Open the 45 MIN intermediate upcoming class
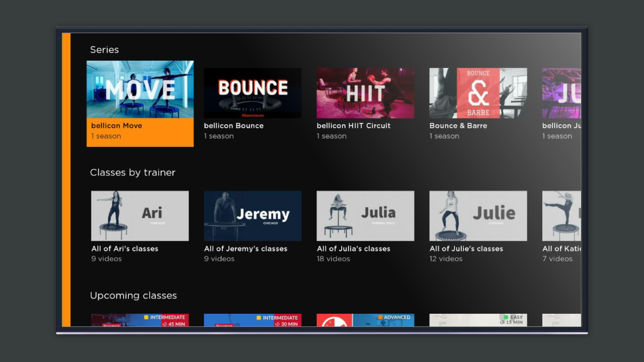The height and width of the screenshot is (362, 644). pyautogui.click(x=140, y=320)
